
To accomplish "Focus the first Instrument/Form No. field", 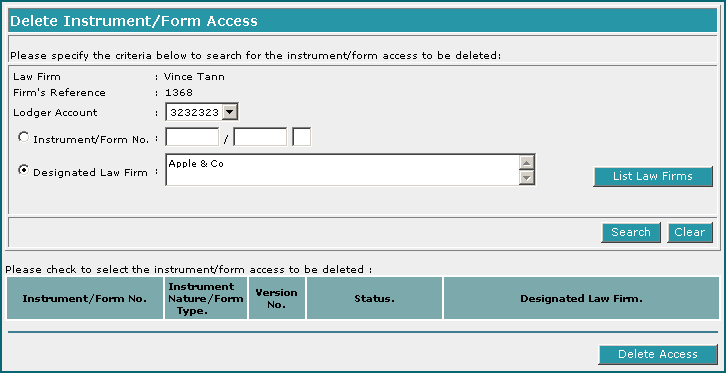I will pyautogui.click(x=192, y=137).
